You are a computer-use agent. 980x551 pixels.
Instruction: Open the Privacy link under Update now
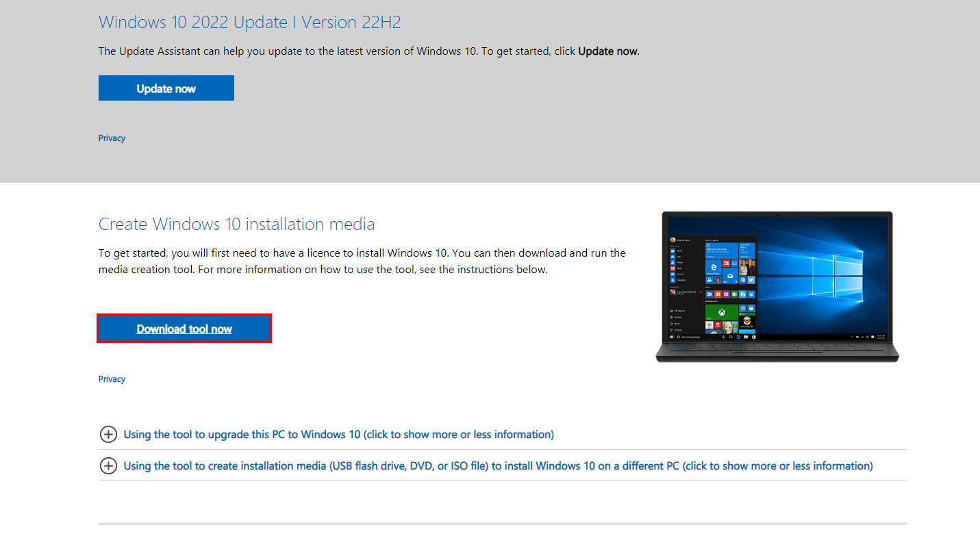coord(112,138)
